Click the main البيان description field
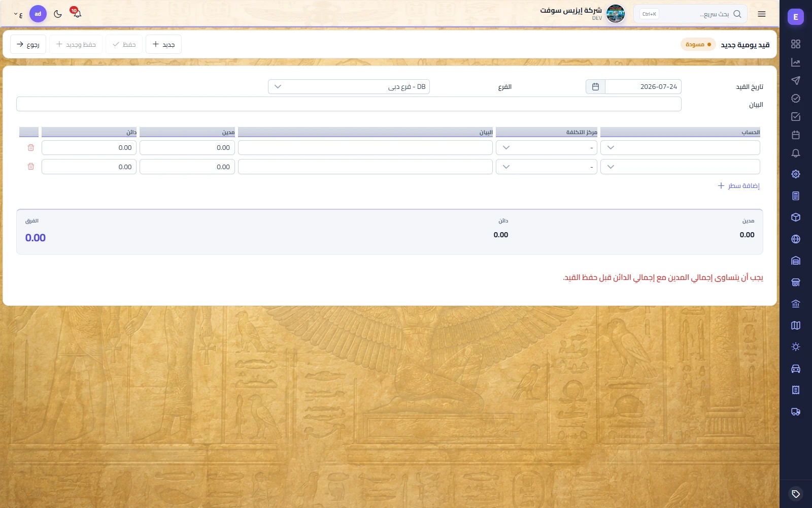Screen dimensions: 812x508 tap(349, 104)
